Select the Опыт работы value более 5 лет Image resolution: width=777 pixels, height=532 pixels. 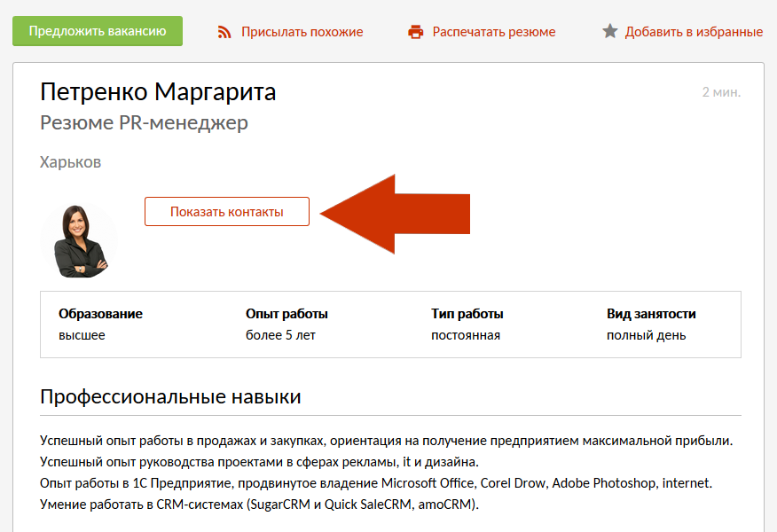280,335
